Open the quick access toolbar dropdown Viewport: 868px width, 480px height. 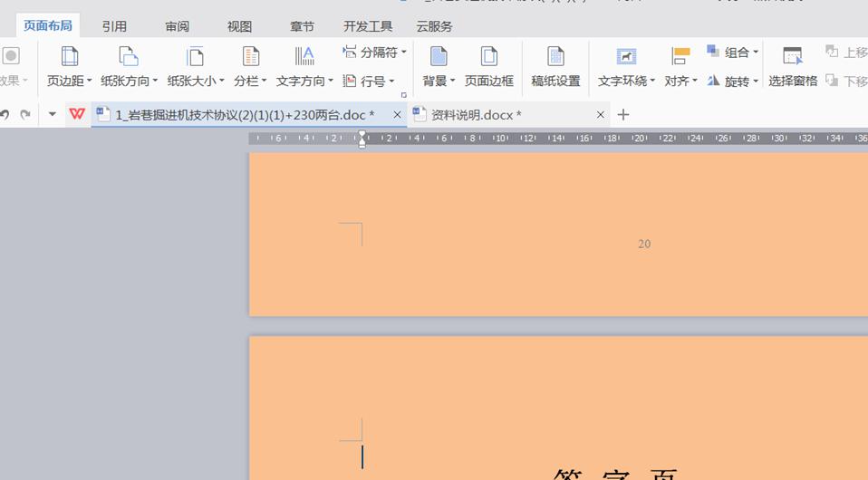coord(52,115)
